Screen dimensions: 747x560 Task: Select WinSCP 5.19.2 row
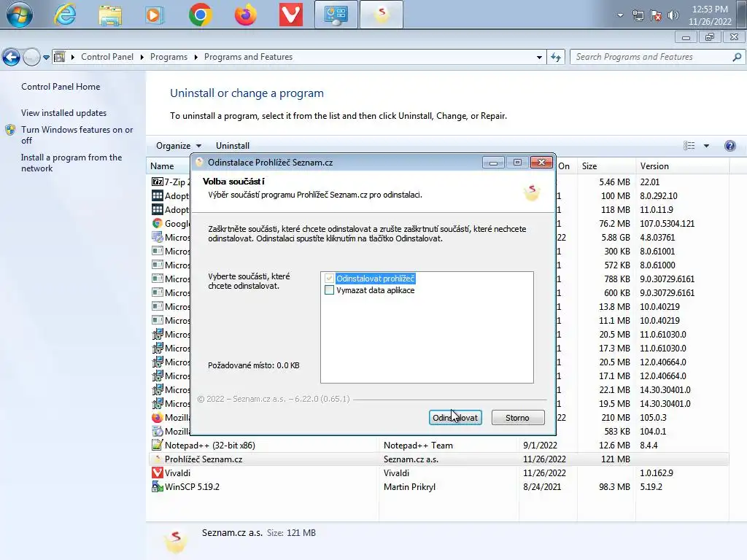pyautogui.click(x=438, y=486)
